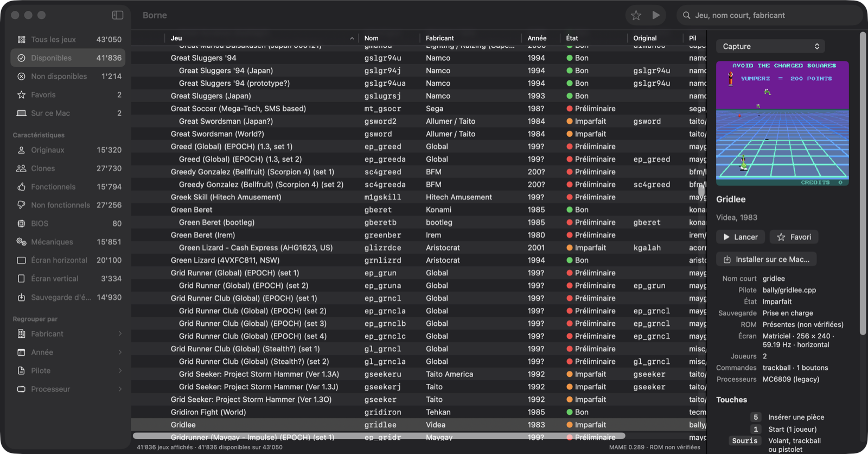Click the game list vertical scrollbar thumb

pyautogui.click(x=701, y=191)
